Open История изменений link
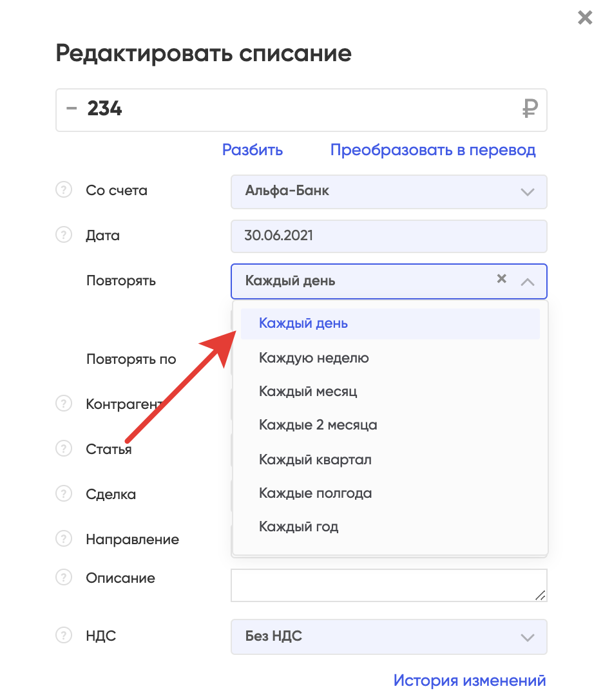The image size is (603, 700). point(470,680)
